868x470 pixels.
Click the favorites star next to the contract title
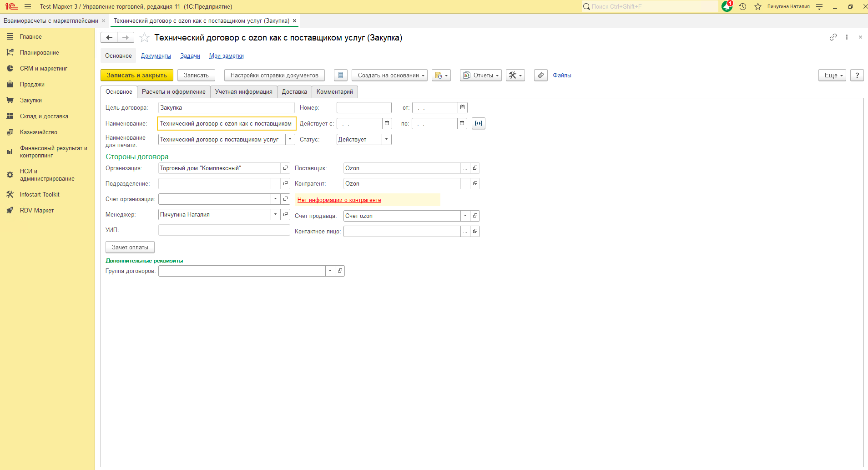tap(144, 38)
